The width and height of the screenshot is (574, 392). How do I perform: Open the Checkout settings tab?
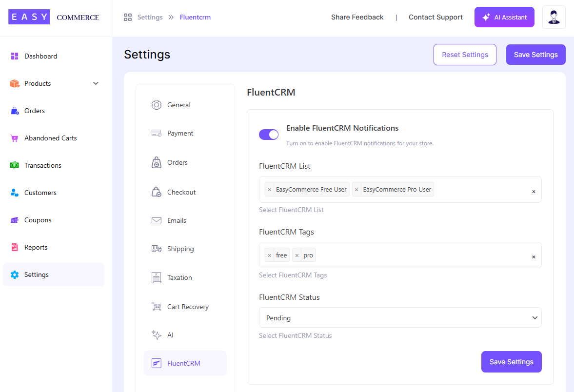click(x=181, y=192)
